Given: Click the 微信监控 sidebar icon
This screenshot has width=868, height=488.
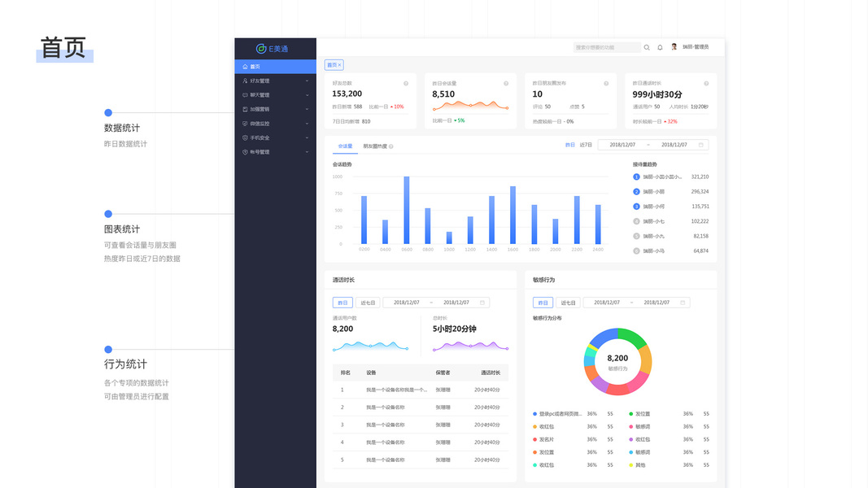Looking at the screenshot, I should click(245, 124).
